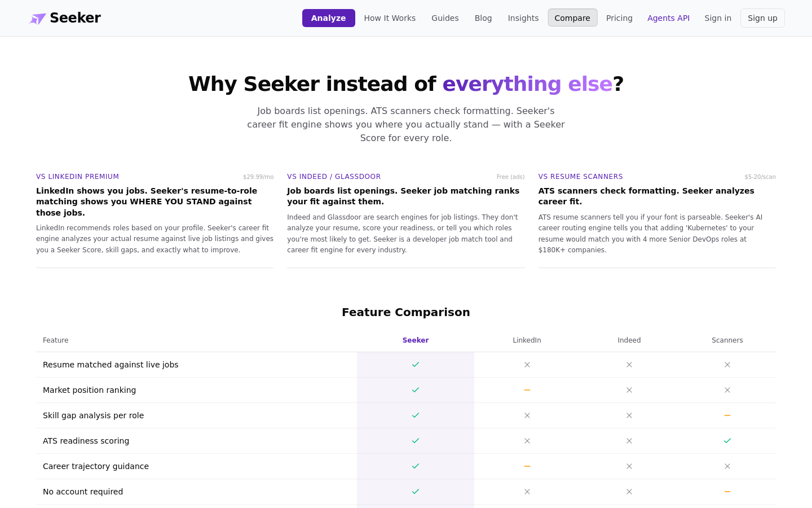Click Scanners orange dash for No account required
812x508 pixels.
[727, 492]
